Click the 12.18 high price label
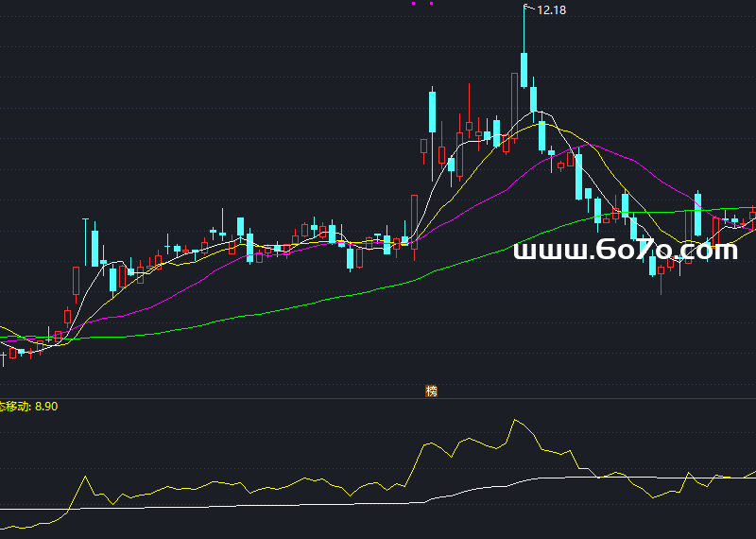Image resolution: width=756 pixels, height=539 pixels. (x=551, y=10)
